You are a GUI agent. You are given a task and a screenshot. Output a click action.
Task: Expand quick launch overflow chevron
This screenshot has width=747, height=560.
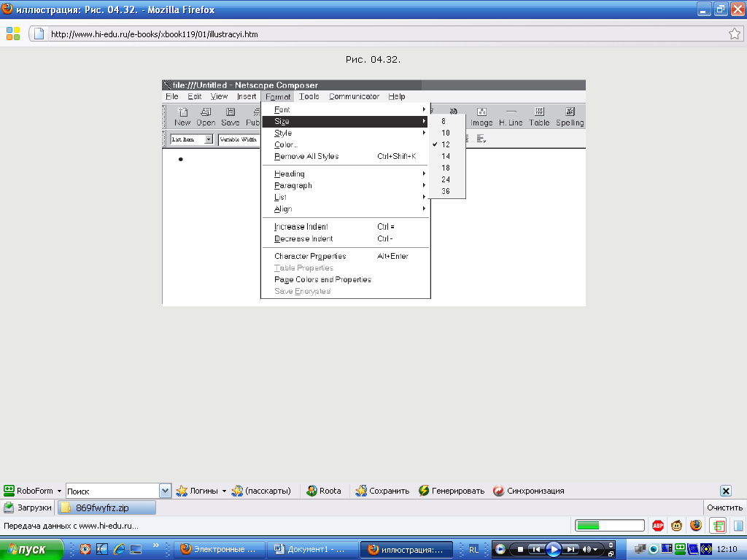pyautogui.click(x=156, y=545)
